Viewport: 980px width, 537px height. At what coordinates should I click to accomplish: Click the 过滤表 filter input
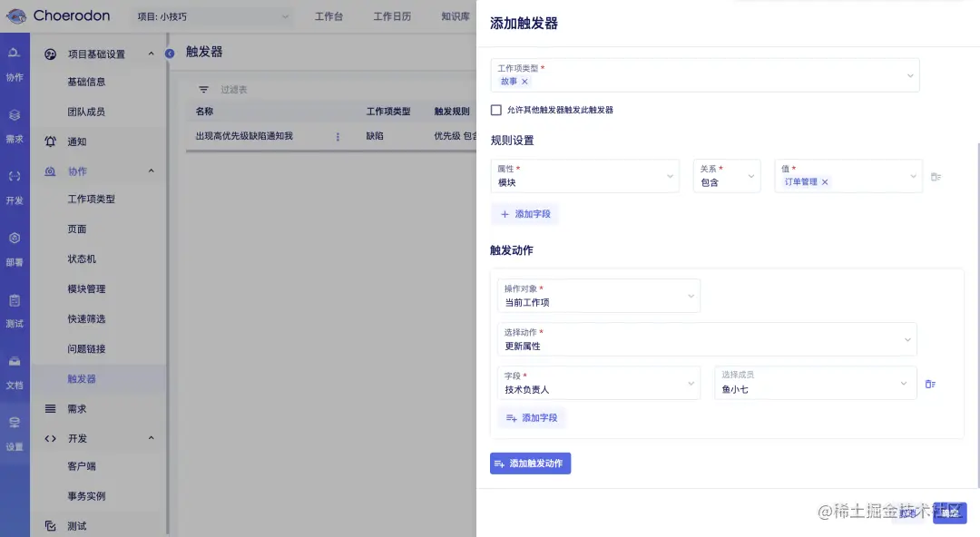[234, 90]
